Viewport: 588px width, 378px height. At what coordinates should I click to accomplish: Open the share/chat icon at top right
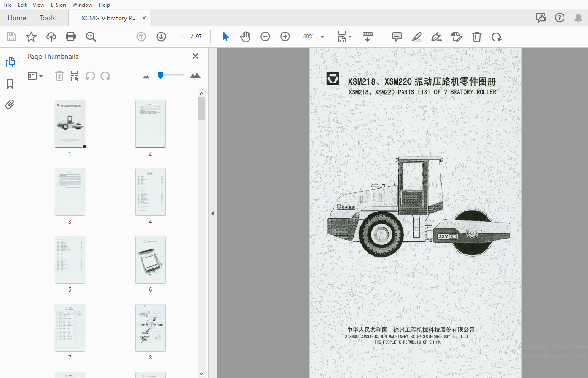point(540,18)
